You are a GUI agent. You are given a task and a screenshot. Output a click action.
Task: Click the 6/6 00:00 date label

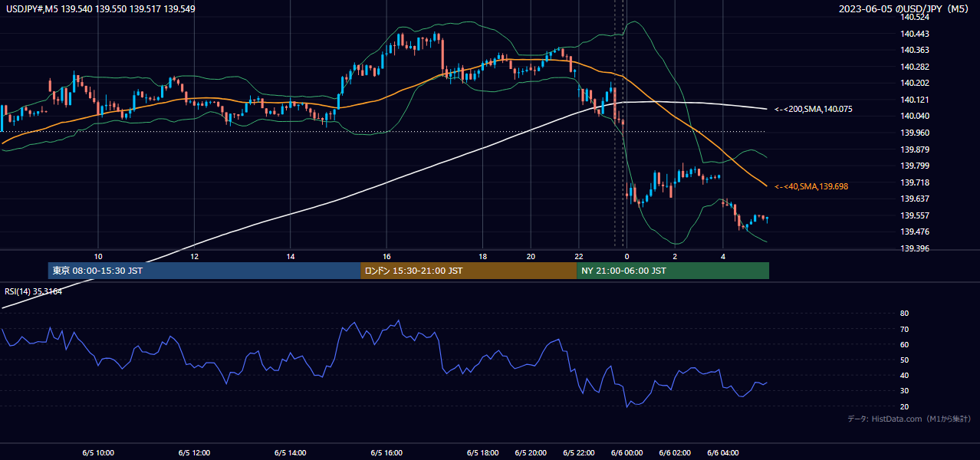tap(626, 453)
